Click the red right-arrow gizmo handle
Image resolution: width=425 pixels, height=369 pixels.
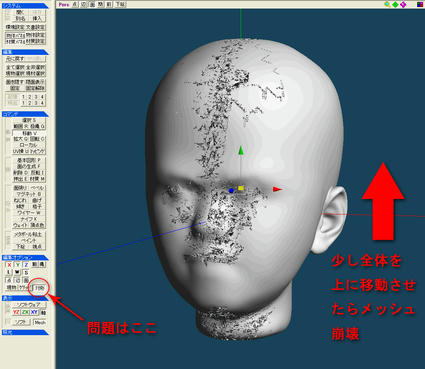click(277, 189)
